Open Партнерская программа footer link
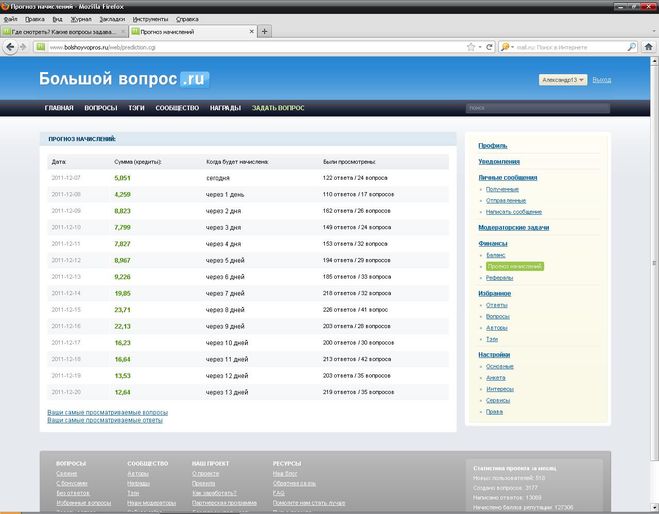This screenshot has height=514, width=659. 224,503
